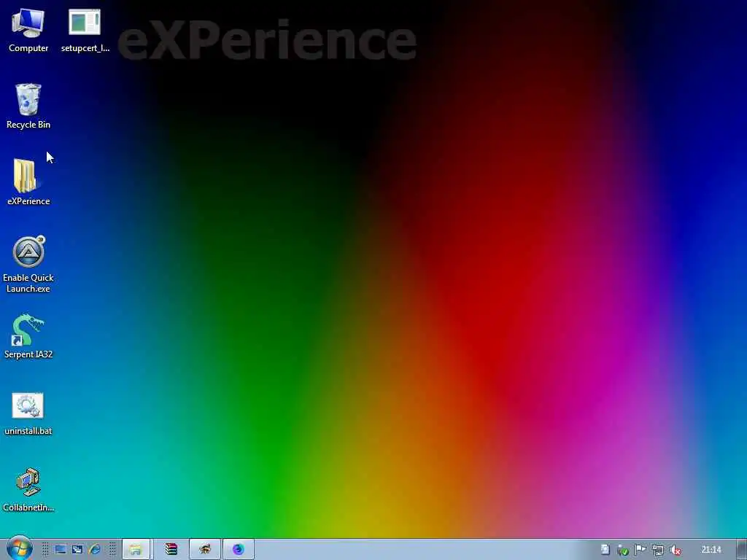Select the uninstall.bat file icon

point(28,413)
